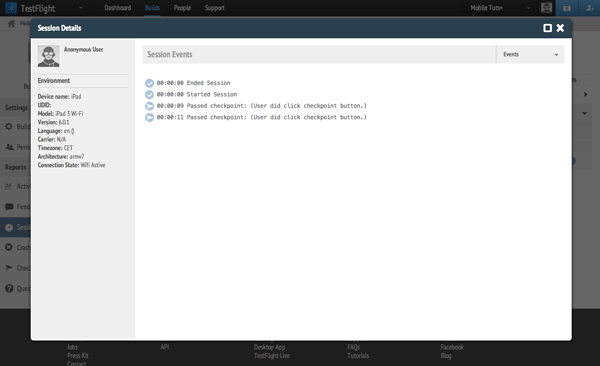Open the Press Kit footer link
Screen dimensions: 600x366
click(78, 356)
